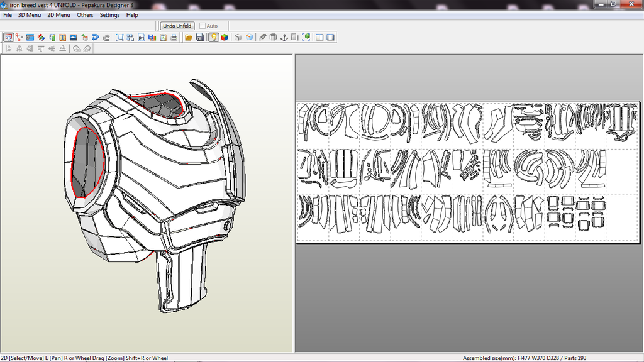
Task: Expand the 2D Menu dropdown
Action: [59, 15]
